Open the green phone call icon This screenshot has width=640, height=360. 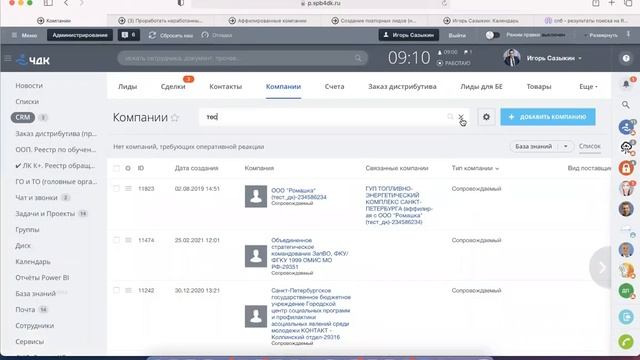(626, 341)
